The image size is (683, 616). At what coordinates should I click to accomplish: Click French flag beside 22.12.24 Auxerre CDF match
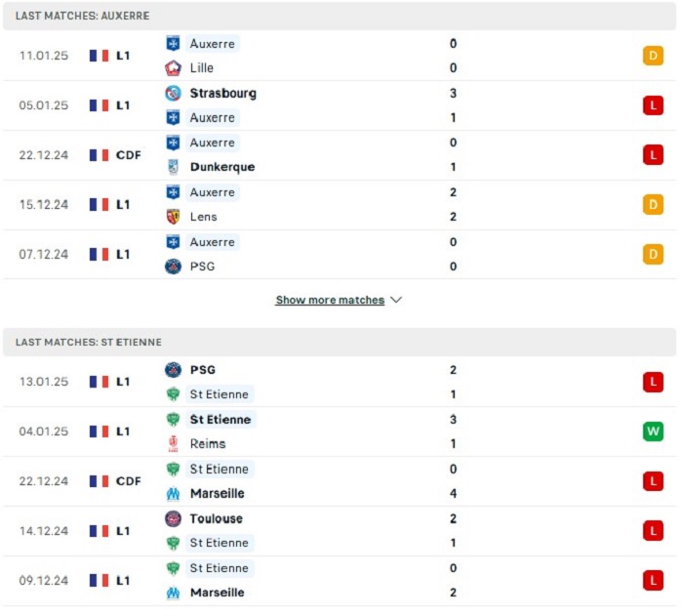99,155
